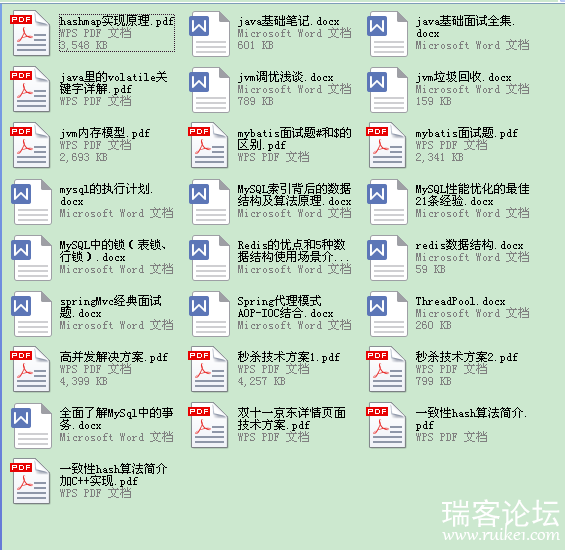
Task: Select MySQL性能优化的最佳21条经验.docx label
Action: click(472, 195)
